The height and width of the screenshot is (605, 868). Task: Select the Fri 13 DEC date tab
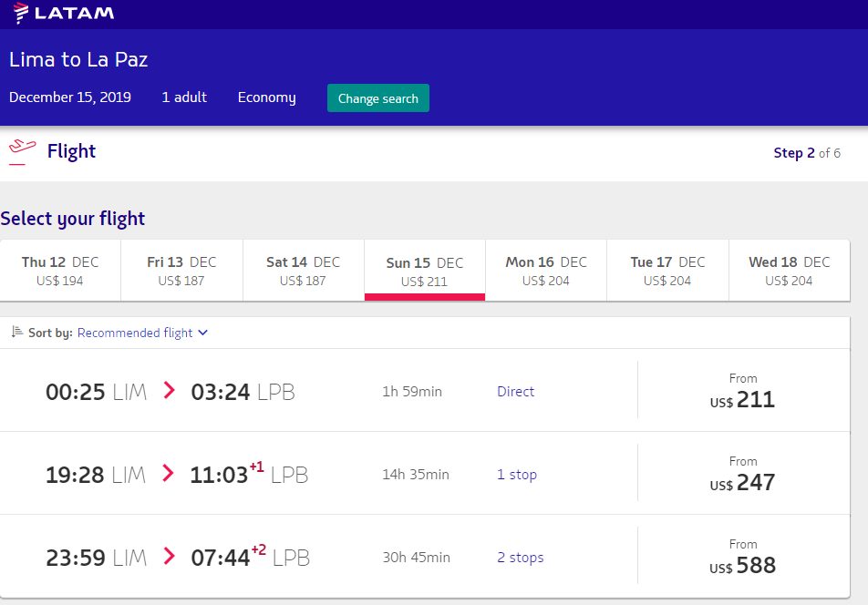tap(181, 271)
